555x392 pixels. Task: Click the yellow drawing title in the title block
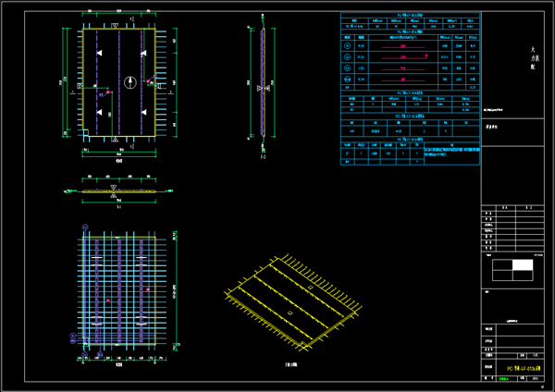tap(524, 368)
